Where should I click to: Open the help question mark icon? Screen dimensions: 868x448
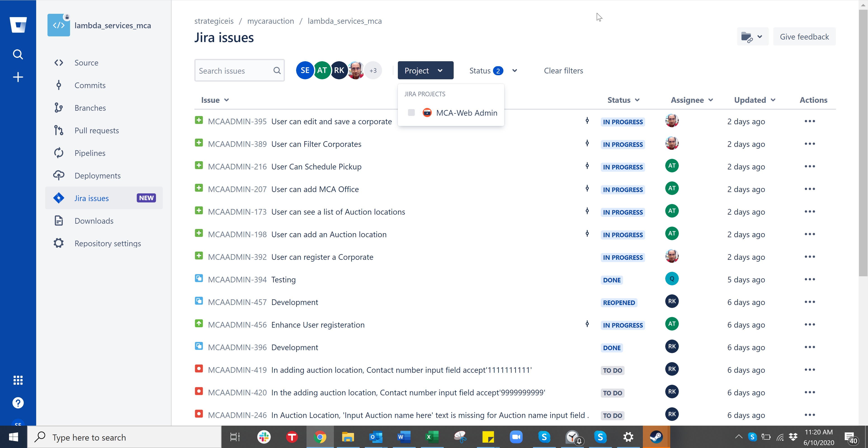18,403
